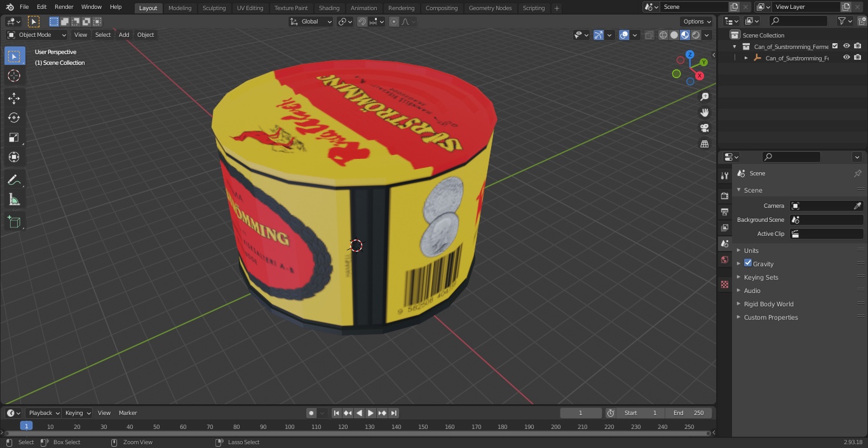The width and height of the screenshot is (868, 448).
Task: Open the shading options dropdown arrow
Action: 707,35
